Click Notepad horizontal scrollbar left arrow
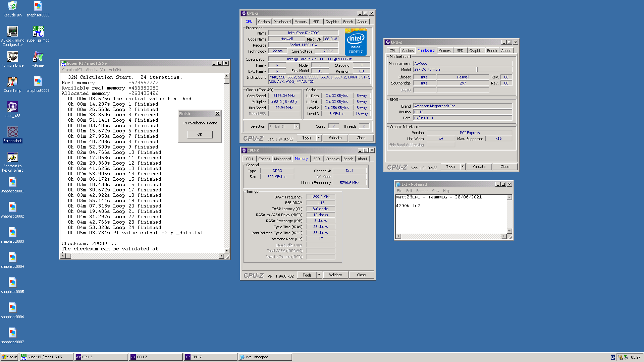The width and height of the screenshot is (644, 362). tap(398, 236)
